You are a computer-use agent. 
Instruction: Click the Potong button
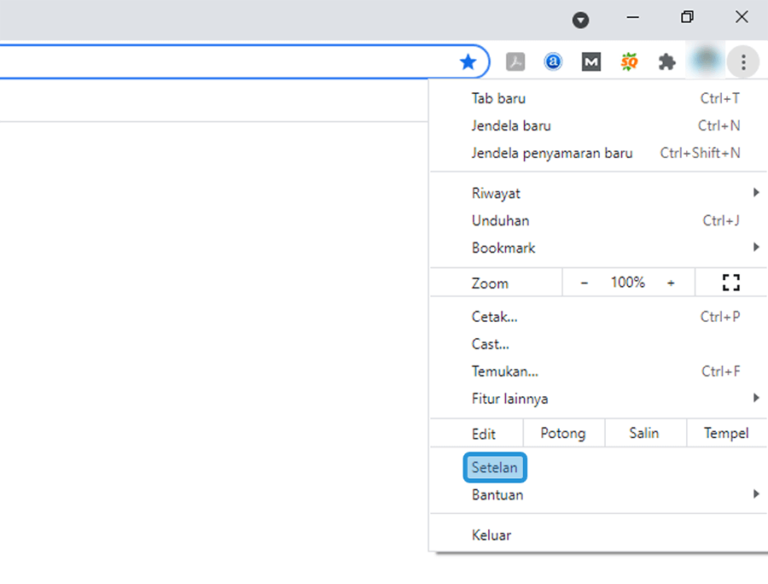pos(563,433)
